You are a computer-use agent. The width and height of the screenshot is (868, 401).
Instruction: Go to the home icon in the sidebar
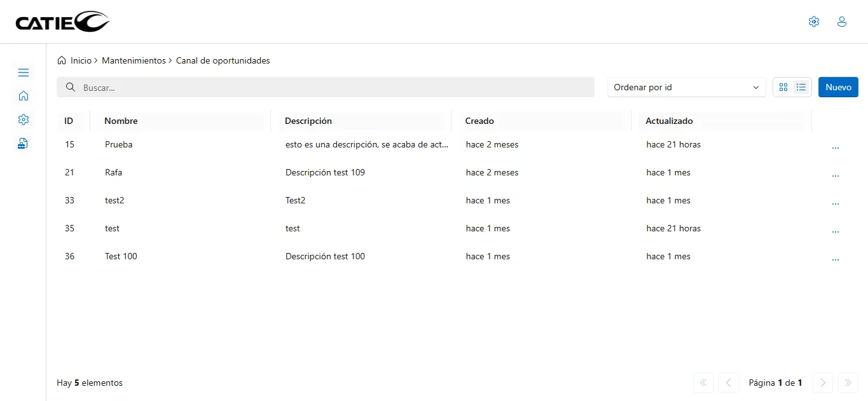point(24,96)
